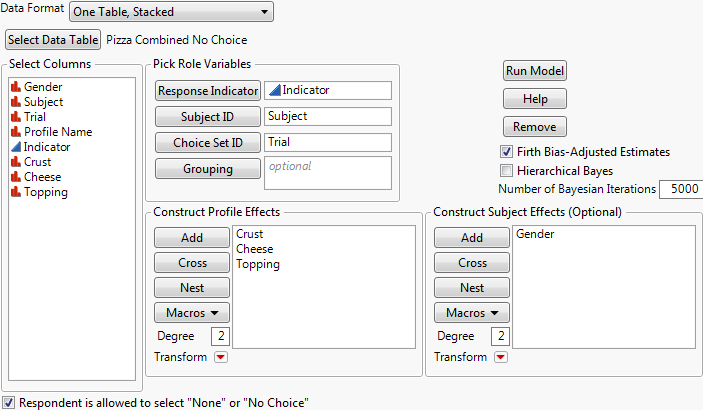Click the Crust column nominal icon

click(x=16, y=162)
